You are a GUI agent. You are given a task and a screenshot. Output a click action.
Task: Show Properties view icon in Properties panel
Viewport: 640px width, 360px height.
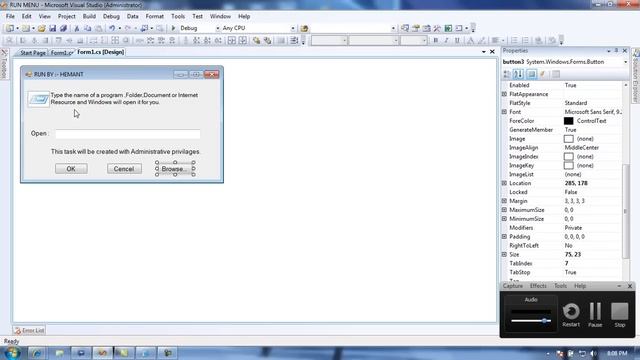[x=531, y=74]
